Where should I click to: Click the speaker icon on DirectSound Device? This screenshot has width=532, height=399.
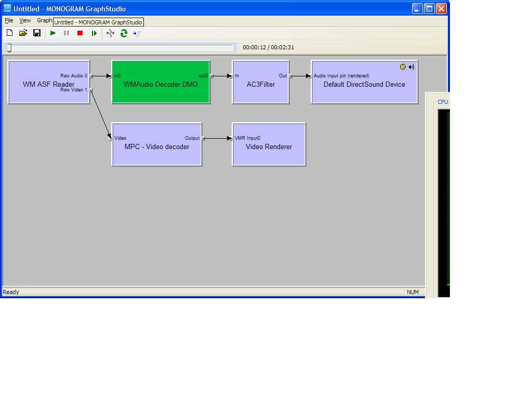411,67
